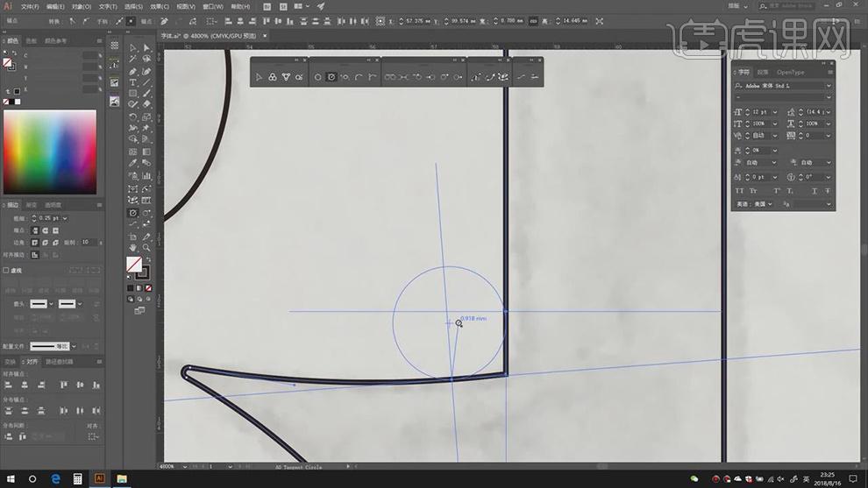Select the Tangent Circle tool in the floating toolbar
Image resolution: width=868 pixels, height=488 pixels.
tap(331, 77)
